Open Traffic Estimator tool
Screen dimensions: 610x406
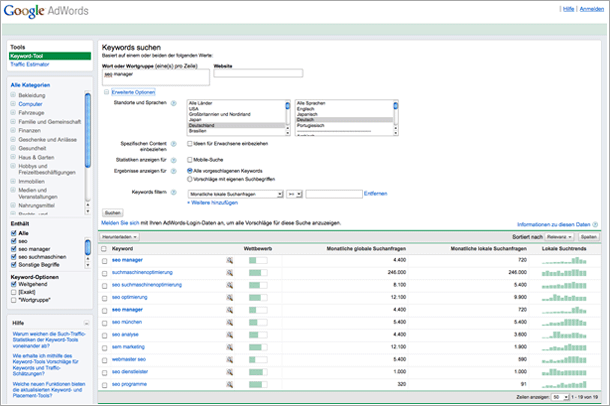point(30,65)
